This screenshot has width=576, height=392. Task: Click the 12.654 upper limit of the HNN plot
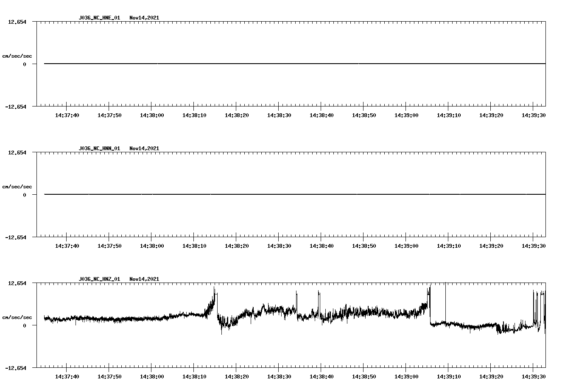[17, 152]
